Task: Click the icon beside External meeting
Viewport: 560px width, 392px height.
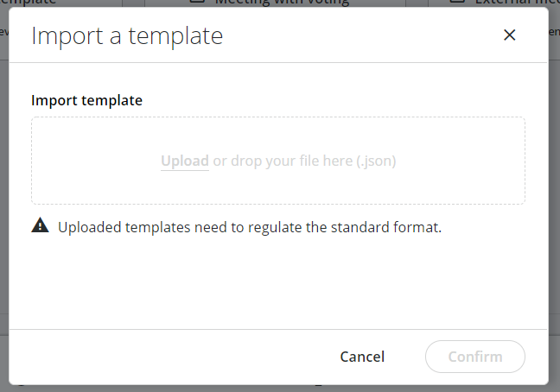Action: (461, 3)
